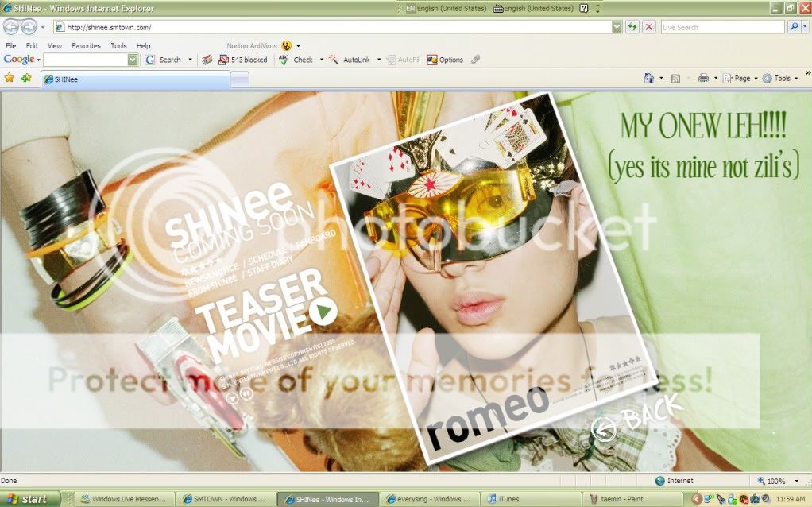Open the Google Search options dropdown arrow
Image resolution: width=812 pixels, height=507 pixels.
coord(190,60)
